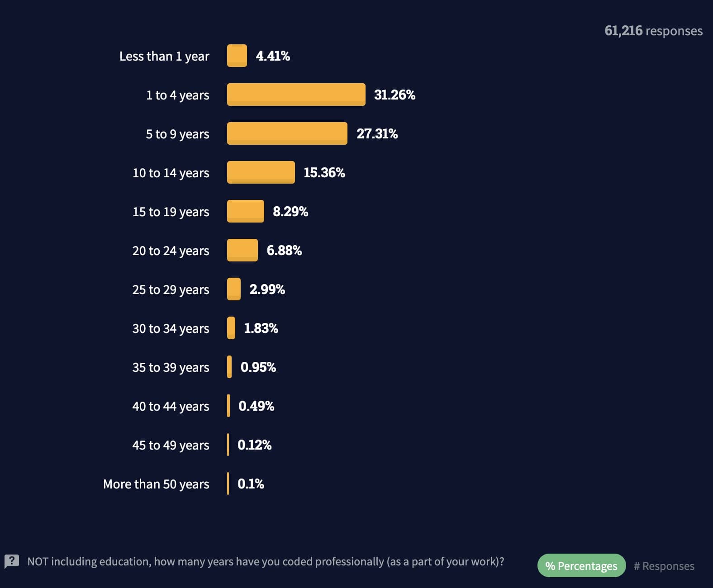Image resolution: width=713 pixels, height=588 pixels.
Task: Click the question mark help icon
Action: pyautogui.click(x=12, y=562)
